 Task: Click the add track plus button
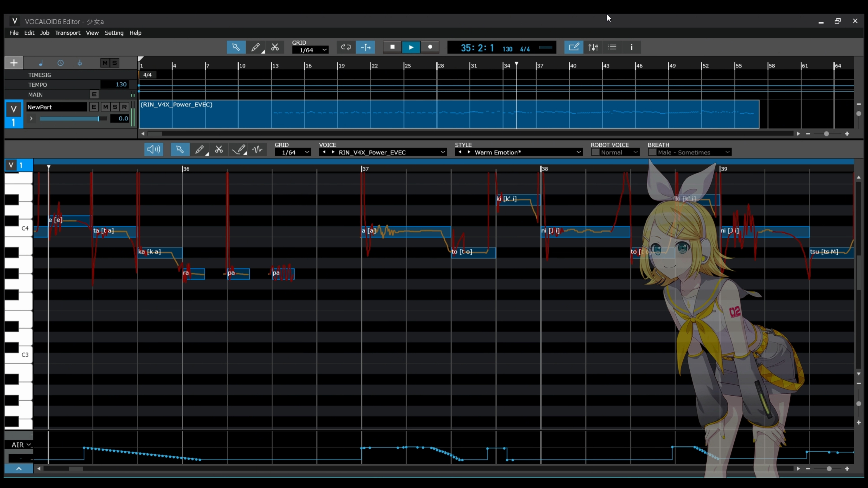(14, 63)
